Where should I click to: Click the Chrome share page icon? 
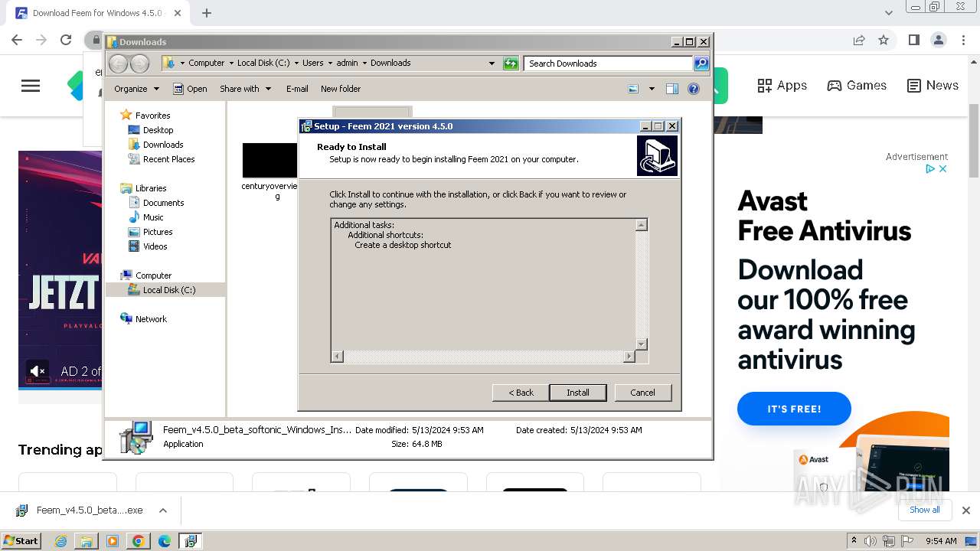[x=859, y=40]
